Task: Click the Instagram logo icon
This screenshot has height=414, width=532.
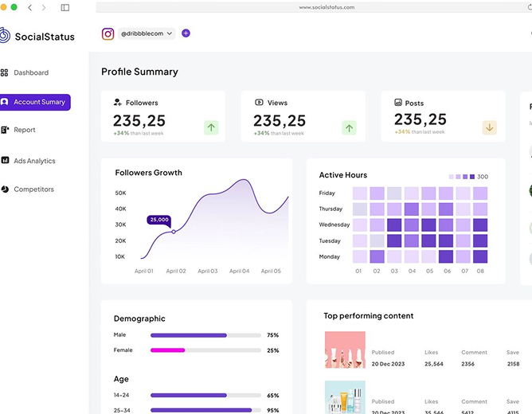Action: tap(108, 33)
